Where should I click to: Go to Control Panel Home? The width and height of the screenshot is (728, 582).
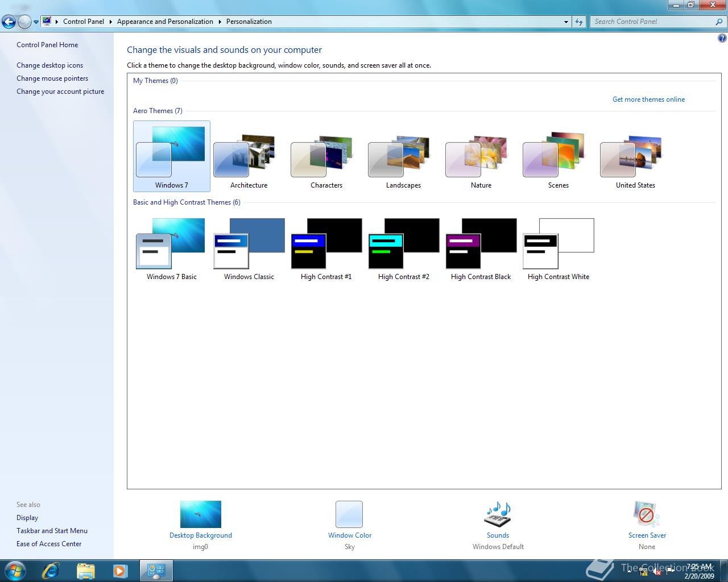tap(47, 45)
